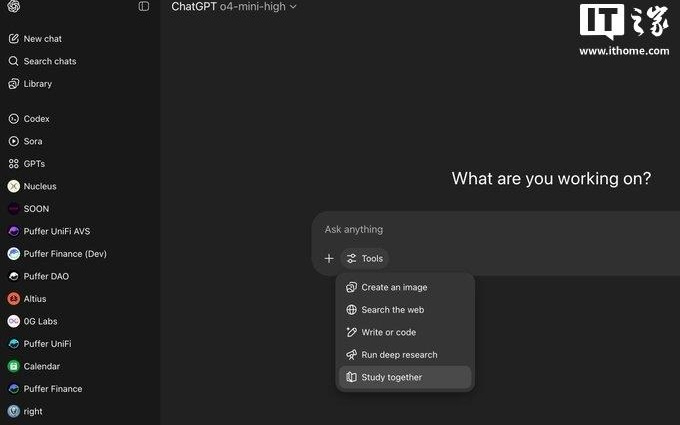Open the 'SOON' GPT entry
Viewport: 680px width, 425px height.
[36, 209]
